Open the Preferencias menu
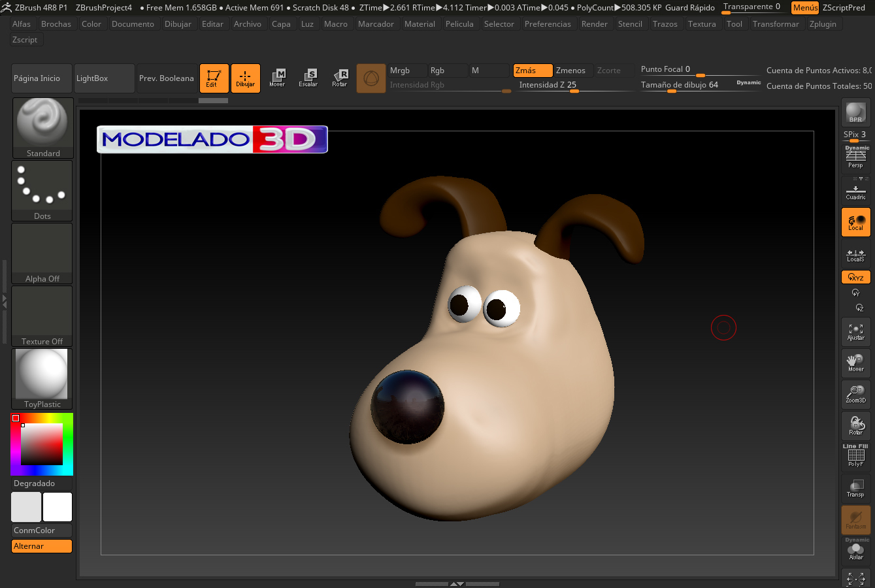875x588 pixels. pos(548,24)
